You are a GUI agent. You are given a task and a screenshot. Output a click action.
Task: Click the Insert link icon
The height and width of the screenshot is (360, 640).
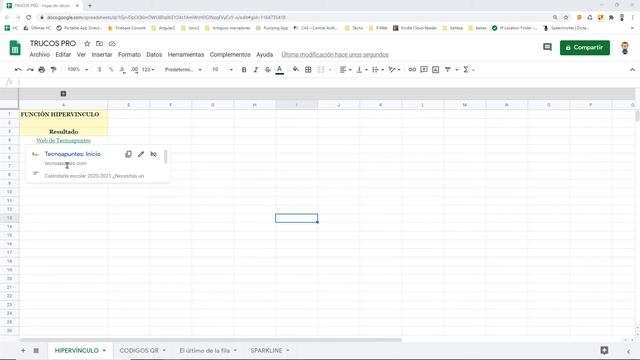[x=412, y=70]
